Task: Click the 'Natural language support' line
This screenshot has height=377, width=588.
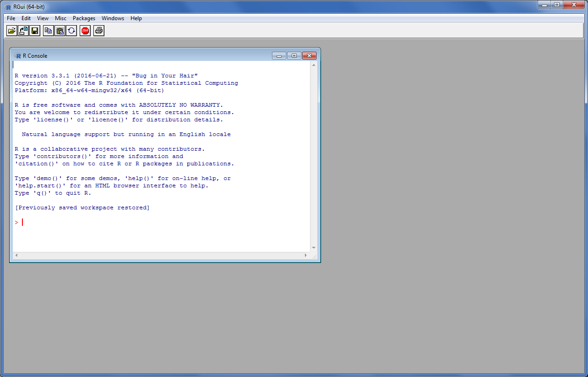Action: click(126, 134)
